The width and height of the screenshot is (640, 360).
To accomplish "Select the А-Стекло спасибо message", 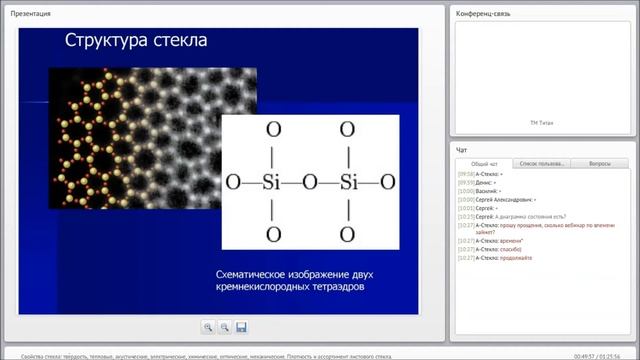I will (x=490, y=249).
